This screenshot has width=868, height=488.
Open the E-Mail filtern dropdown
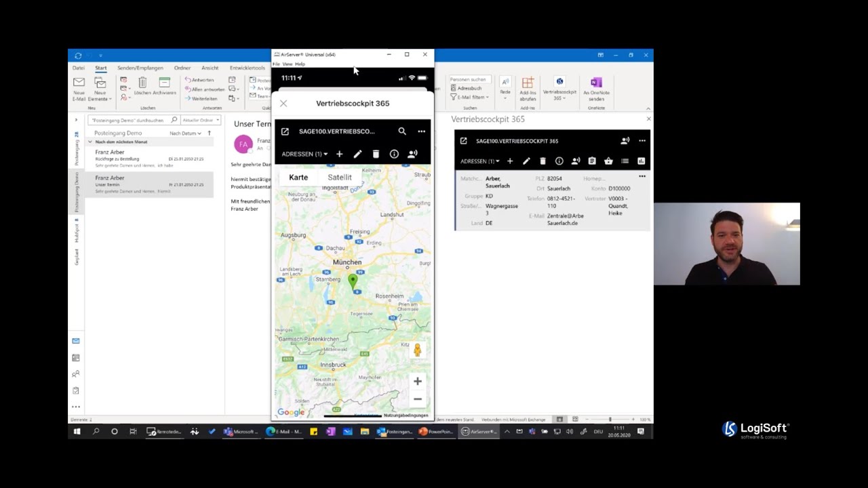[469, 97]
